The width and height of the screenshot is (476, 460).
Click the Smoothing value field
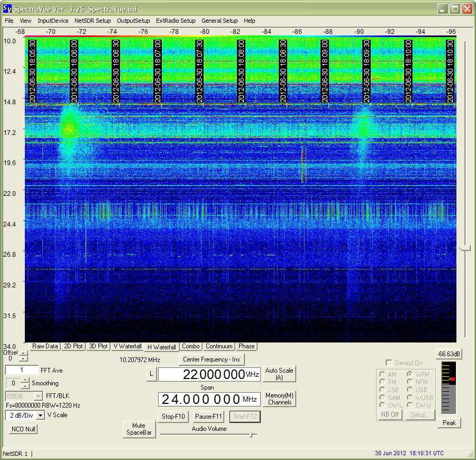(13, 383)
